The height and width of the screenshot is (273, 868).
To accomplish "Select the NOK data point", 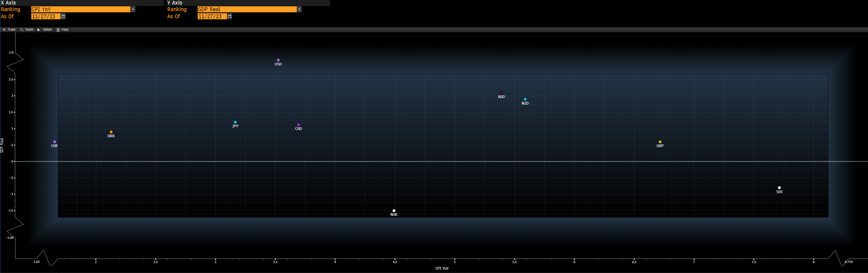I will [x=394, y=211].
